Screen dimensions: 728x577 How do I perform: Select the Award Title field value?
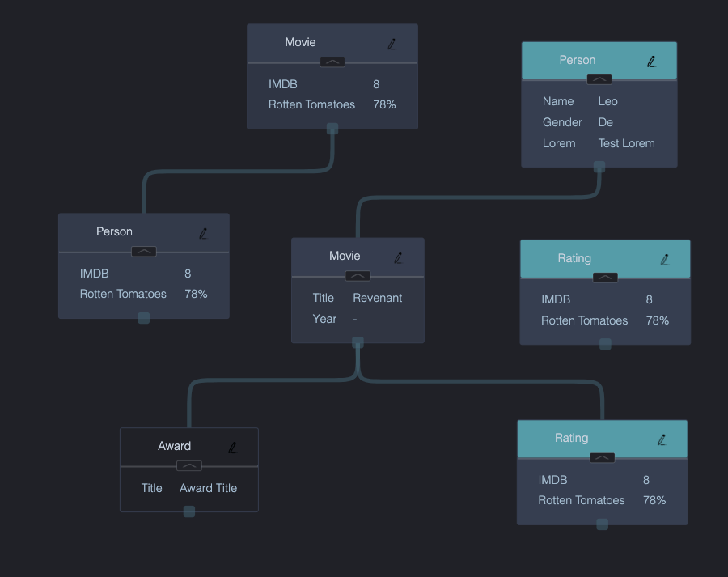208,488
